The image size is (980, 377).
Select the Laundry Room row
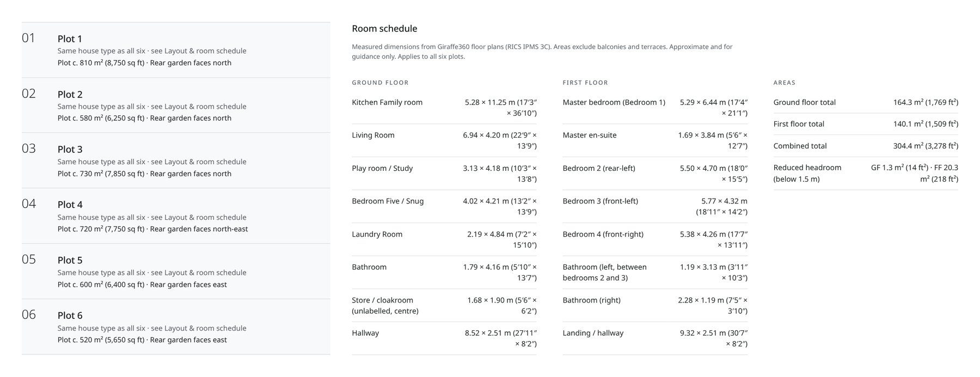point(444,239)
